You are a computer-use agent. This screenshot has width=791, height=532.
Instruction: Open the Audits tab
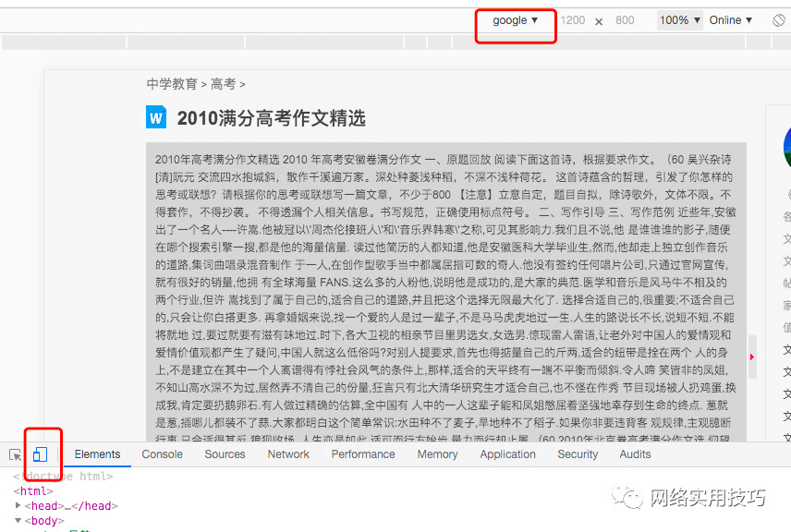(635, 454)
